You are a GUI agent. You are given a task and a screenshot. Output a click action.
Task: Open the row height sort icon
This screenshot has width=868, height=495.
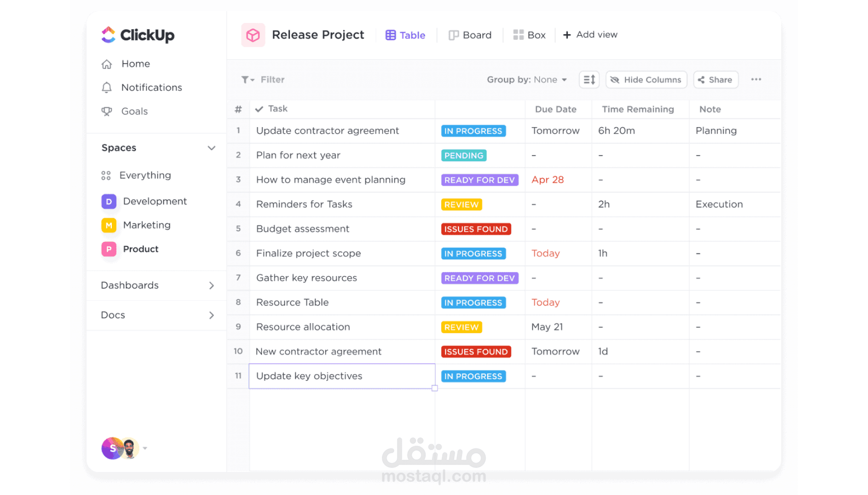click(589, 80)
